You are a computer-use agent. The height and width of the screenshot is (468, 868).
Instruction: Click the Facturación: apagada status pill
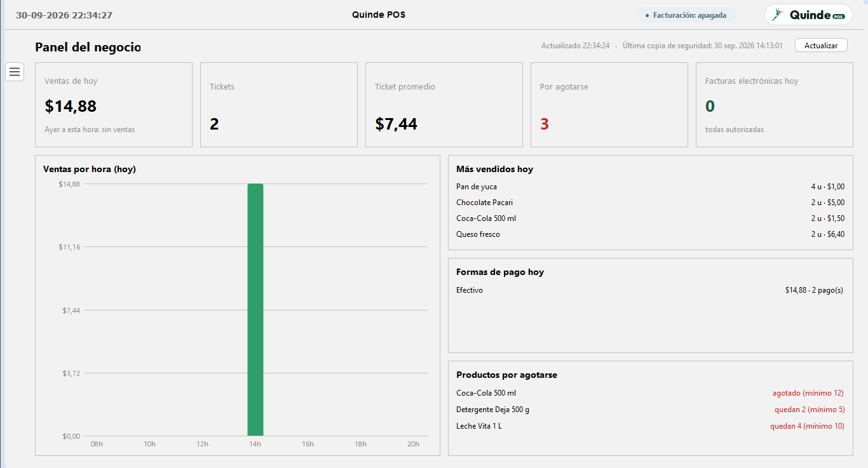[x=686, y=15]
